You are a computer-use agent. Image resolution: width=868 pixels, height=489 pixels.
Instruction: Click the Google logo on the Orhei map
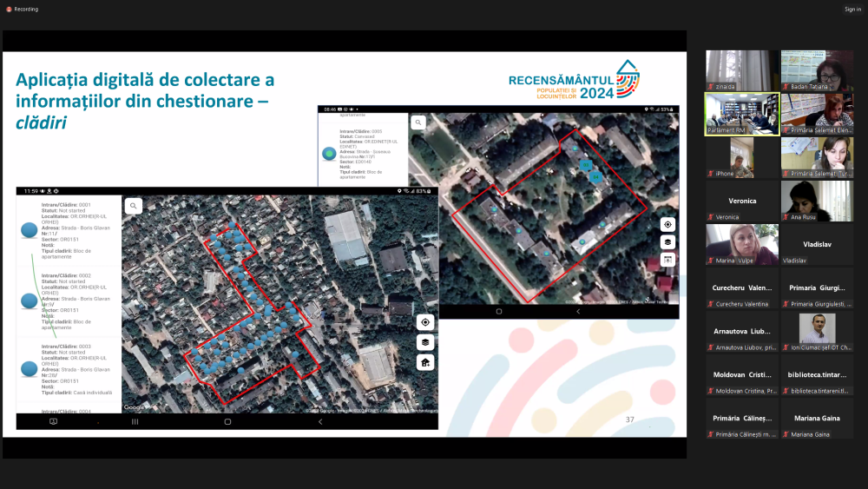coord(134,407)
